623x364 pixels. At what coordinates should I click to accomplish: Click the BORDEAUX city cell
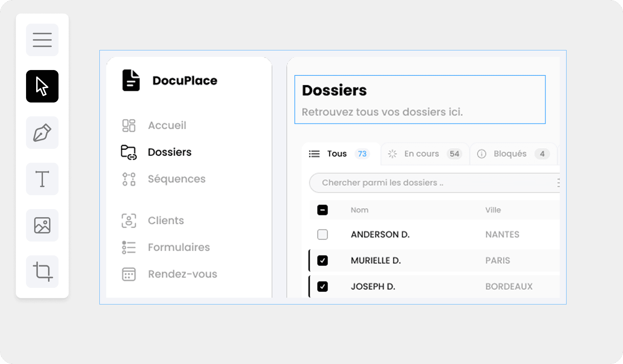pos(509,287)
